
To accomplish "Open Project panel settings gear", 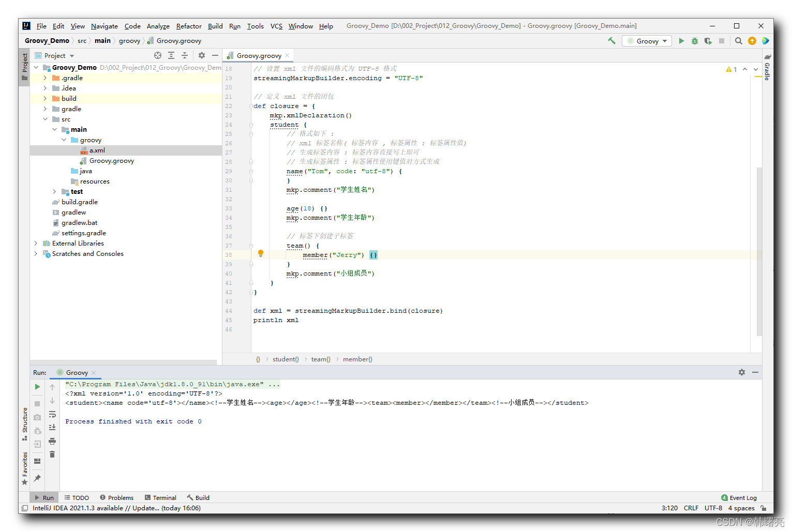I will pos(202,55).
